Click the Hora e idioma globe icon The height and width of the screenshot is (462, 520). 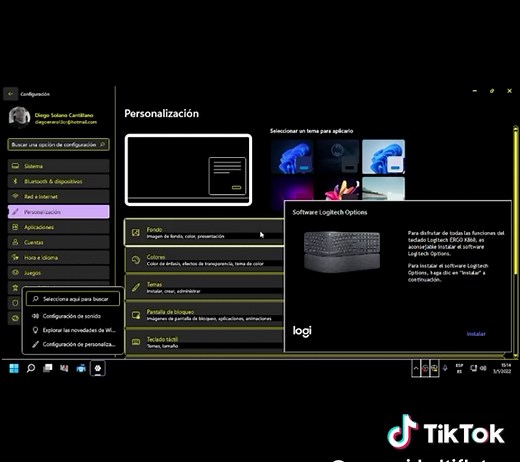(x=15, y=257)
